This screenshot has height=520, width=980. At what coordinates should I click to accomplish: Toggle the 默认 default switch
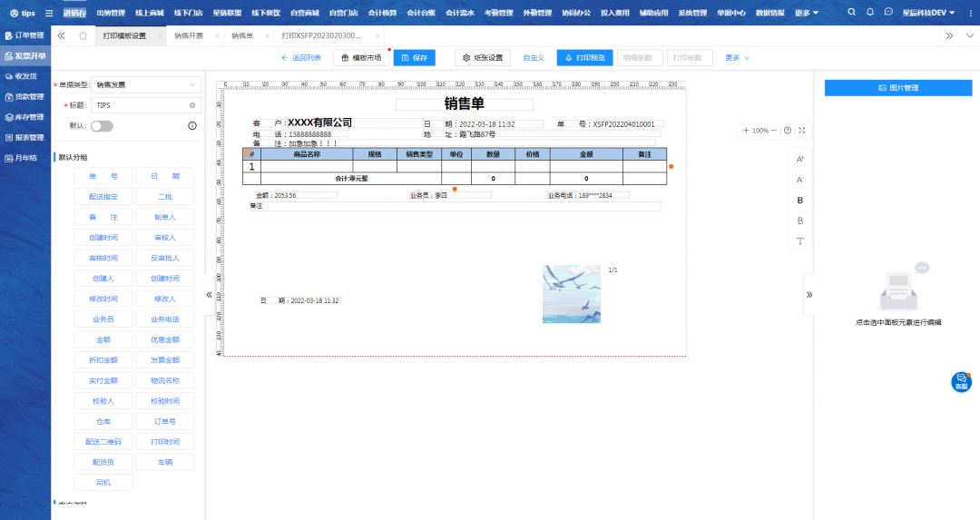(x=102, y=126)
